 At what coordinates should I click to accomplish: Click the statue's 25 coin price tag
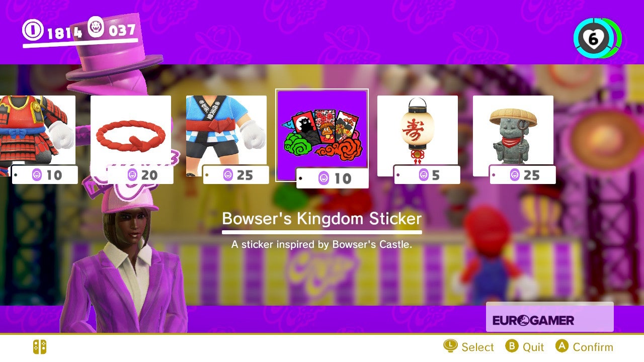click(x=522, y=175)
